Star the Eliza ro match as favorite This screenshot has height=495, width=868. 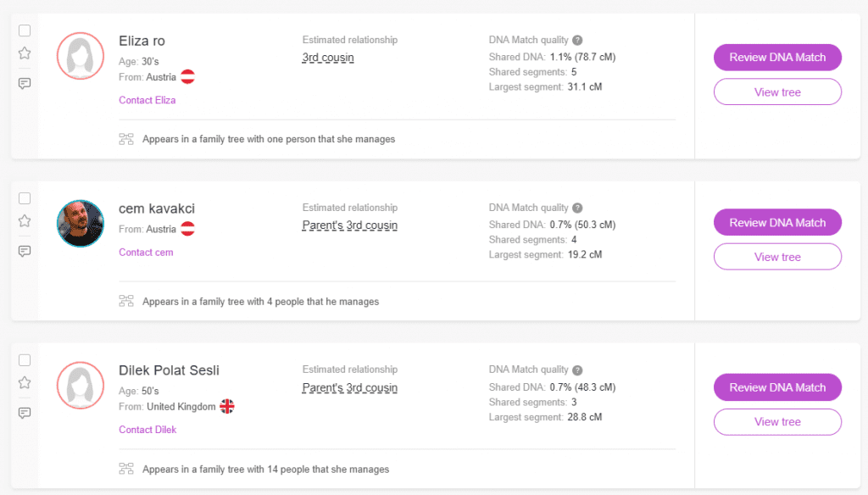pyautogui.click(x=25, y=53)
